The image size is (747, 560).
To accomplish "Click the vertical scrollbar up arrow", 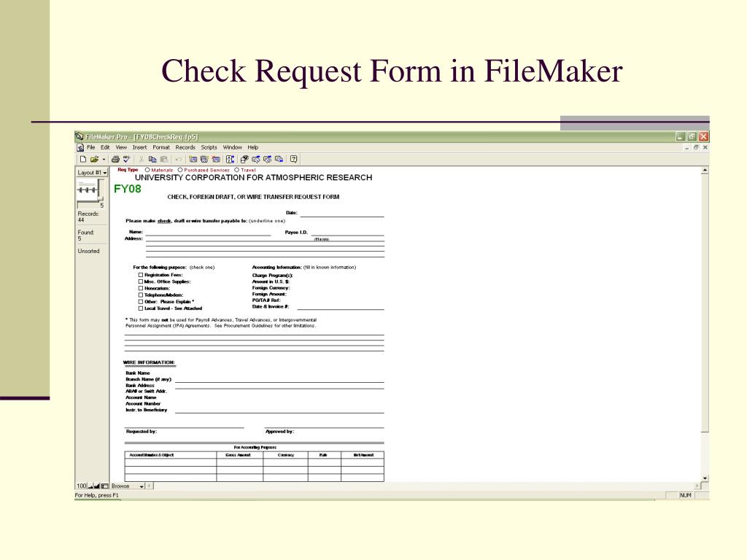I will (705, 170).
